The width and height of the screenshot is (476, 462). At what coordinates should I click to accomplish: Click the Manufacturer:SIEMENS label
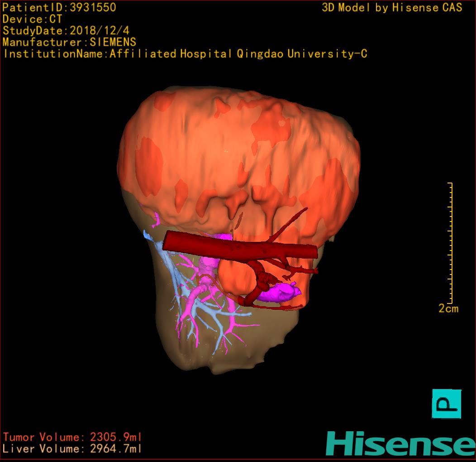click(69, 43)
